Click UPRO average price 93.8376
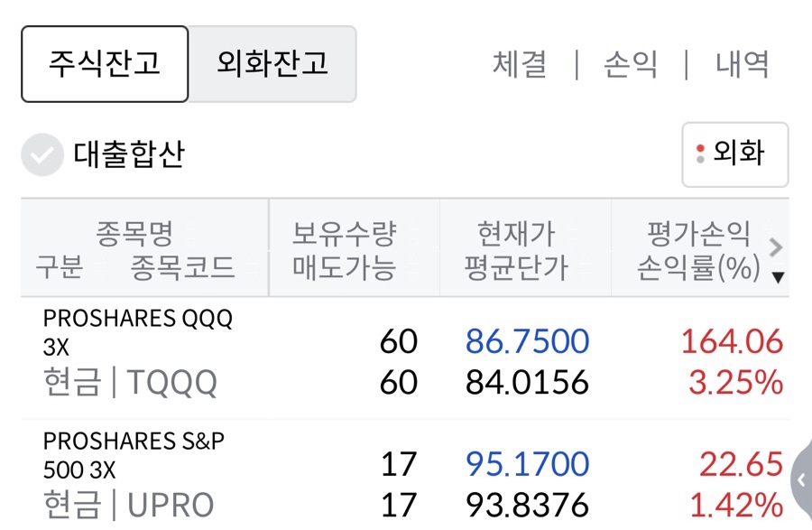 [527, 505]
